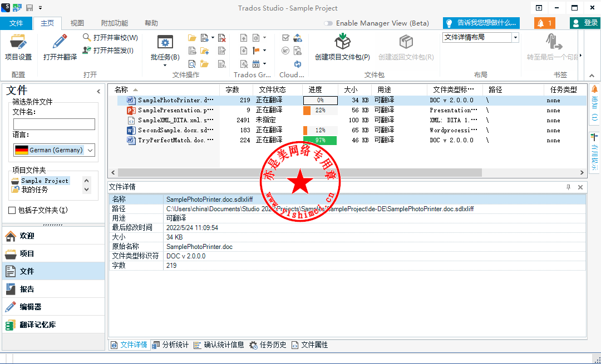Expand the calendar icon dropdown arrow
This screenshot has height=364, width=601.
(264, 63)
